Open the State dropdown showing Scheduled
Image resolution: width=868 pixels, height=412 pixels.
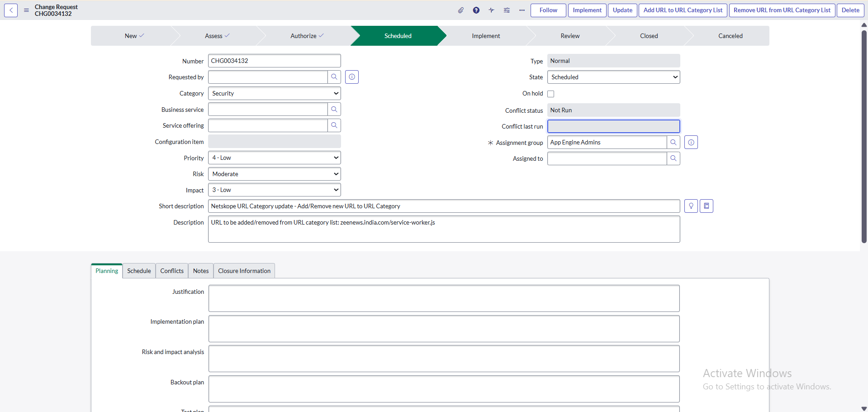[614, 77]
